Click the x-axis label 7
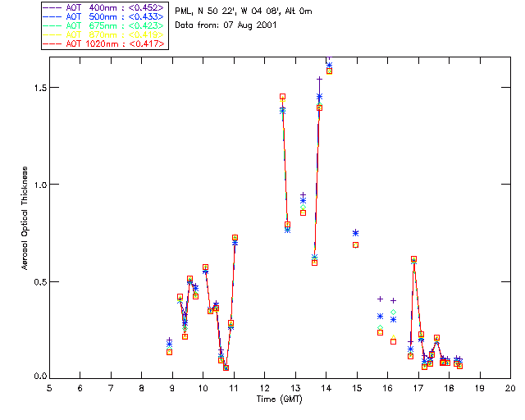This screenshot has width=525, height=420. (111, 388)
